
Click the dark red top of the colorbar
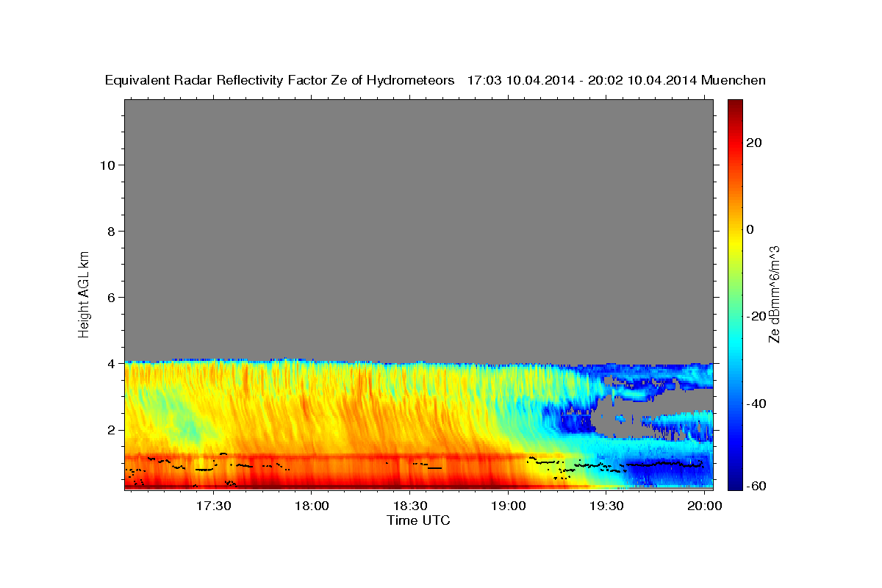click(x=734, y=104)
